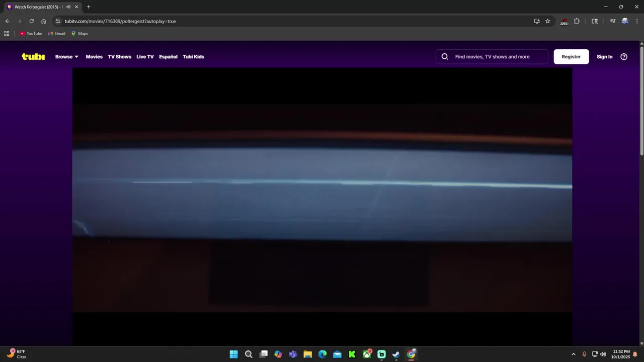Viewport: 644px width, 362px height.
Task: Open notification bell icon
Action: tap(635, 354)
